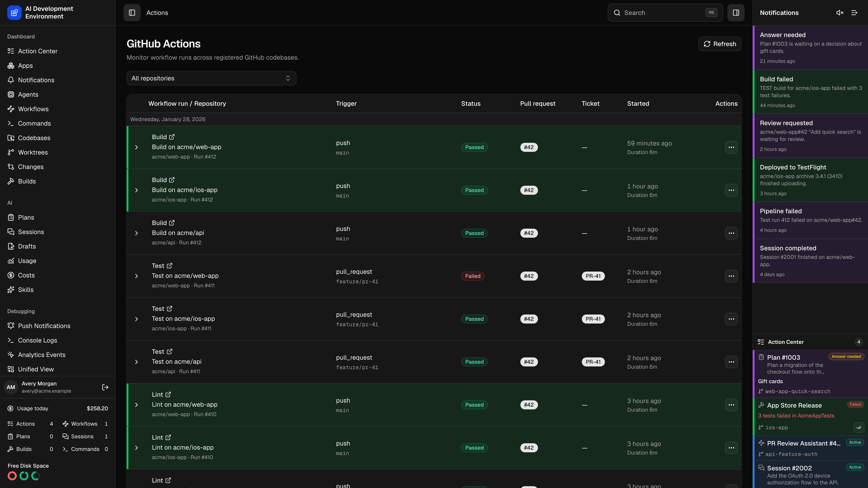Viewport: 868px width, 488px height.
Task: Expand the Test on acme/ios-app row
Action: point(137,319)
